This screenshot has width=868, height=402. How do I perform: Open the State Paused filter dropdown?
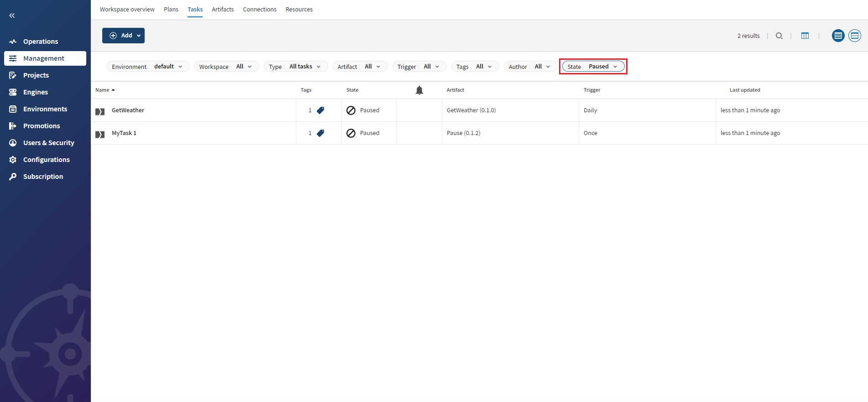coord(593,67)
